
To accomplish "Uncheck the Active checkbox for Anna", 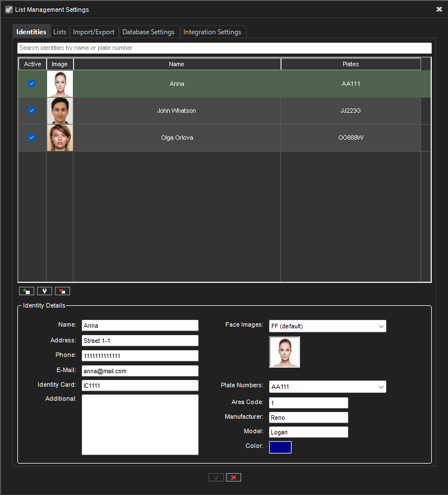I will [x=32, y=84].
